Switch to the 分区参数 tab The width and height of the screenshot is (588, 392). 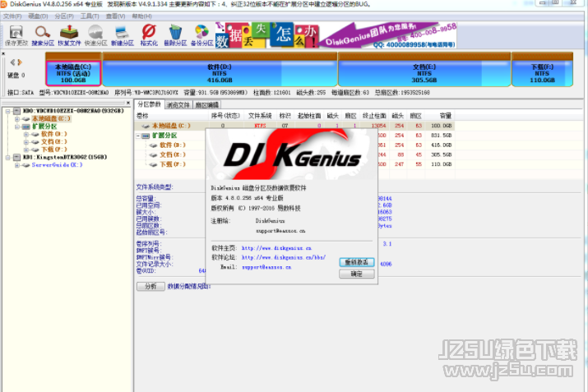tap(149, 104)
